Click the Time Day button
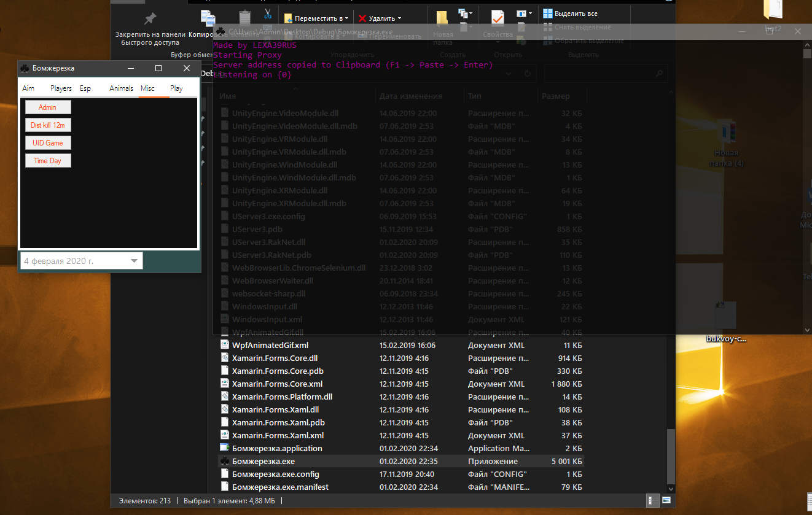The width and height of the screenshot is (812, 515). coord(48,161)
